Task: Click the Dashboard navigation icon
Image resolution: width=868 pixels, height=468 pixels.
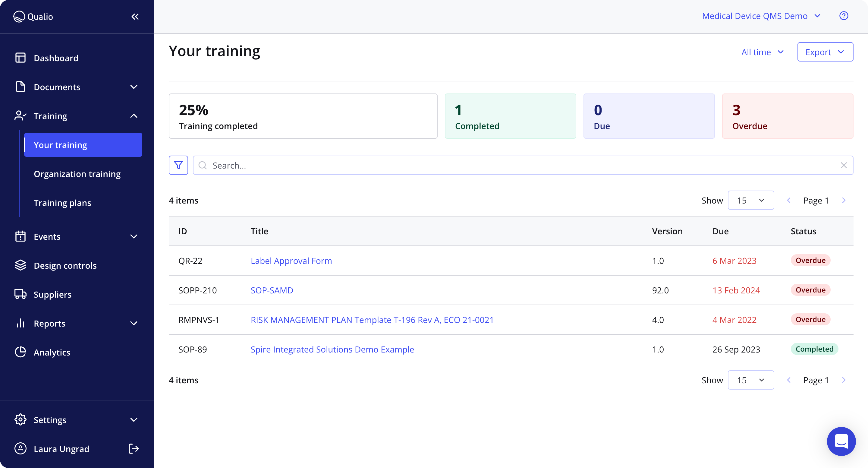Action: [20, 58]
